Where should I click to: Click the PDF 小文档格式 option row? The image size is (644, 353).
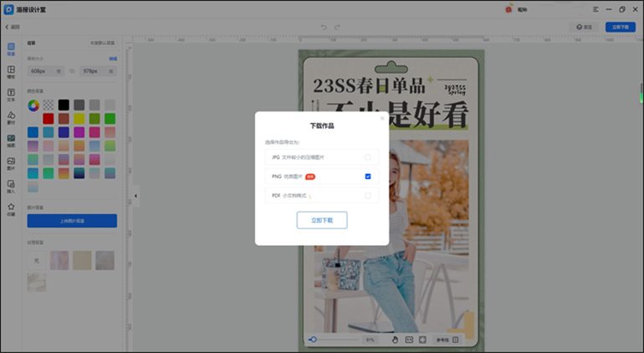pos(322,196)
